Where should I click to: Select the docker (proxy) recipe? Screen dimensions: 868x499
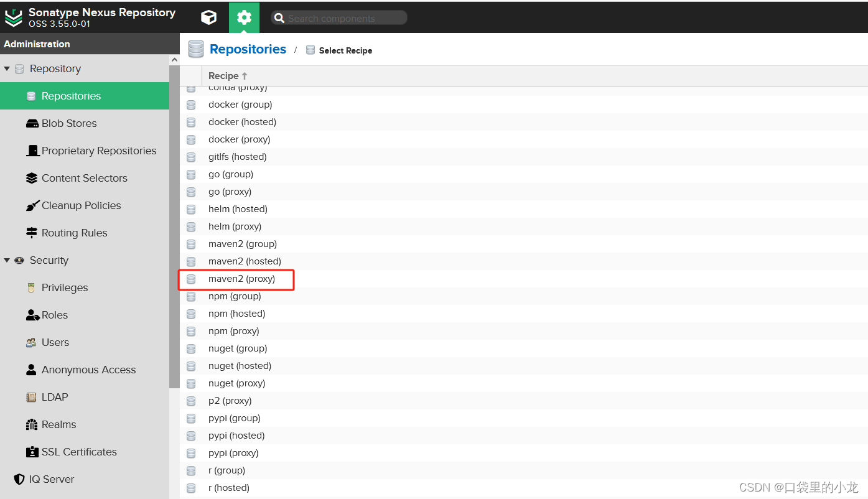point(524,139)
